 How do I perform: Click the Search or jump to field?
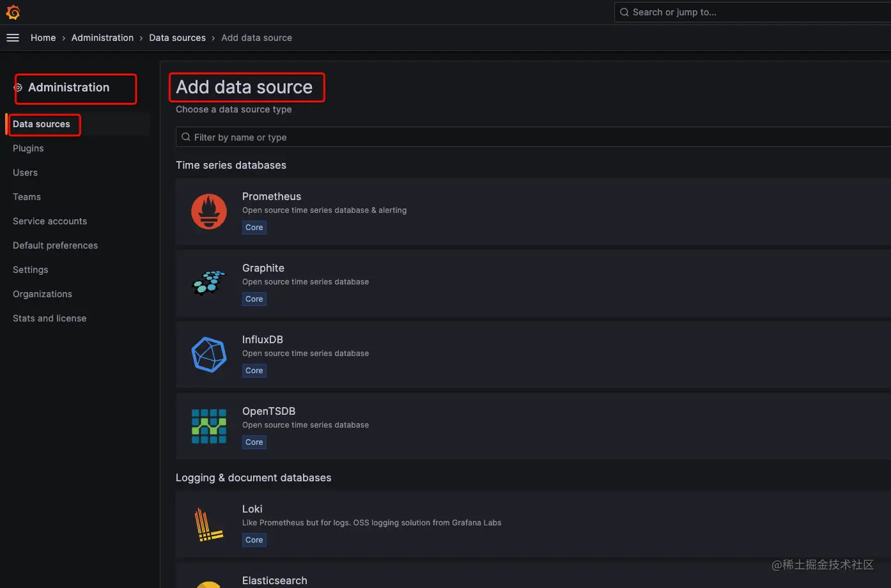(752, 12)
